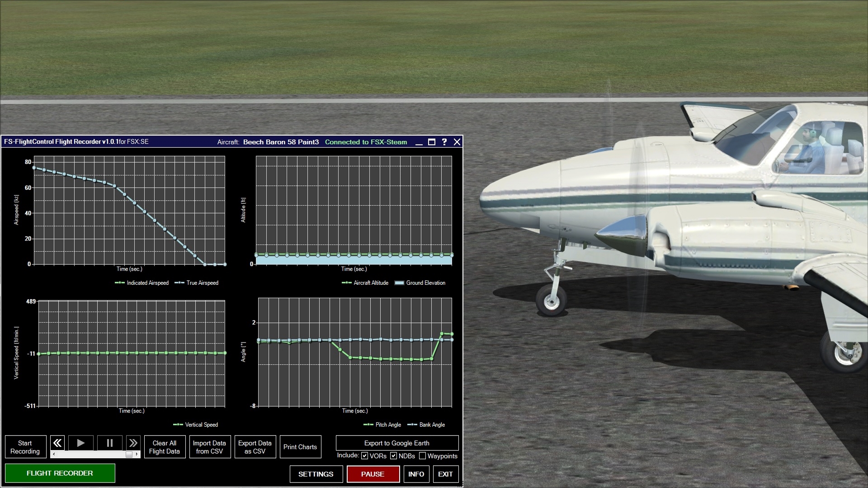
Task: Click Start Recording
Action: (x=25, y=446)
